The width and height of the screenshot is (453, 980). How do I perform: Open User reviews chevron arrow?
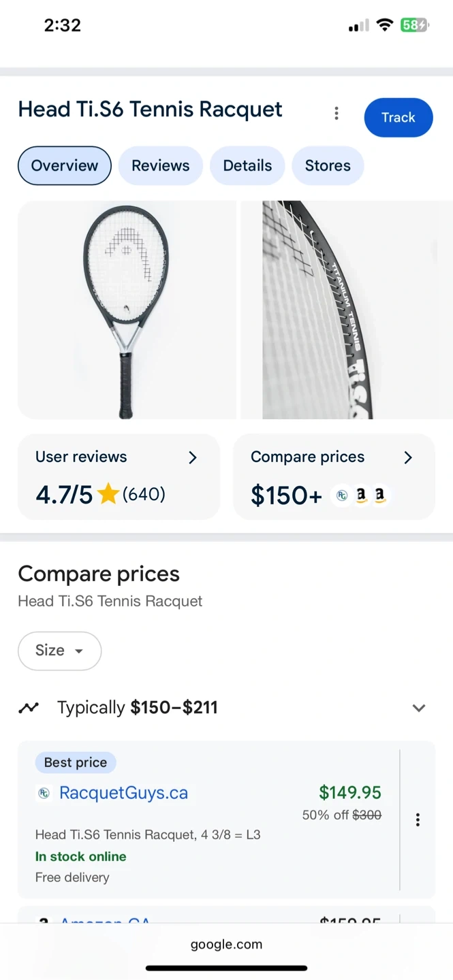(193, 457)
